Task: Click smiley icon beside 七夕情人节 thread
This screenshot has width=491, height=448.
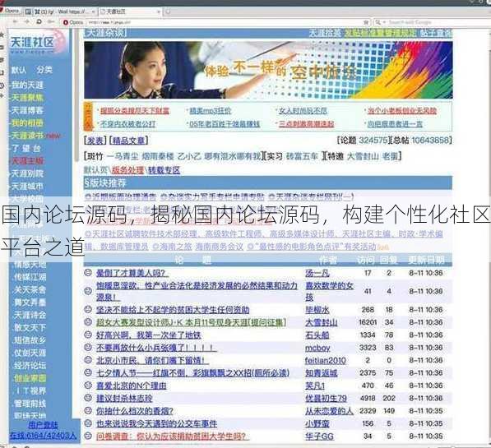Action: tap(88, 372)
